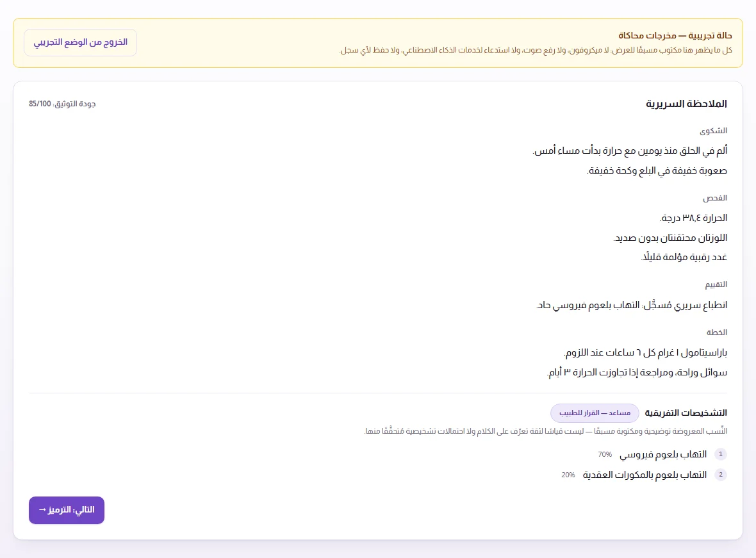This screenshot has width=756, height=558.
Task: Click the line غدد رقبية مؤلمة قليلًا
Action: click(x=684, y=257)
